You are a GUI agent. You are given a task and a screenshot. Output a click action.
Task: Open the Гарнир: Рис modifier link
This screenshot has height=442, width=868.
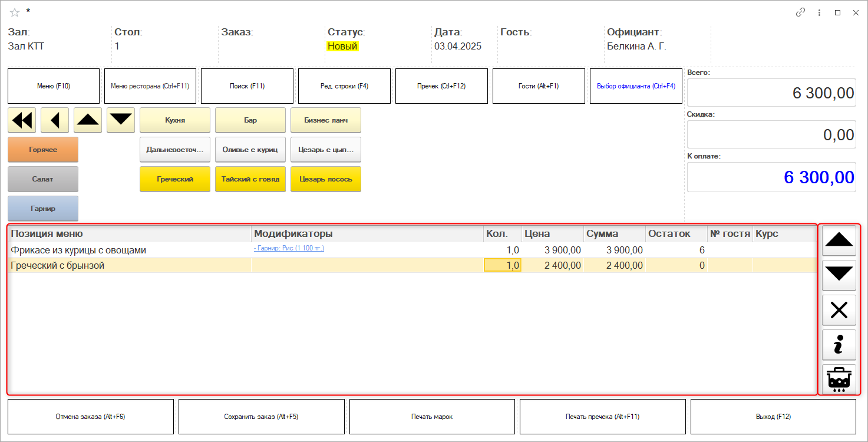[x=289, y=249]
